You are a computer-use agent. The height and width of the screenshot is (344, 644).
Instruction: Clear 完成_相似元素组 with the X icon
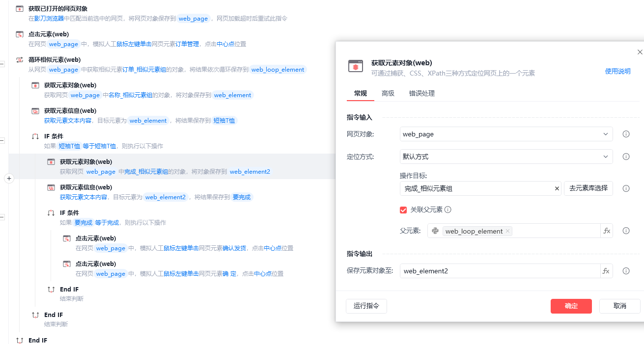click(557, 188)
